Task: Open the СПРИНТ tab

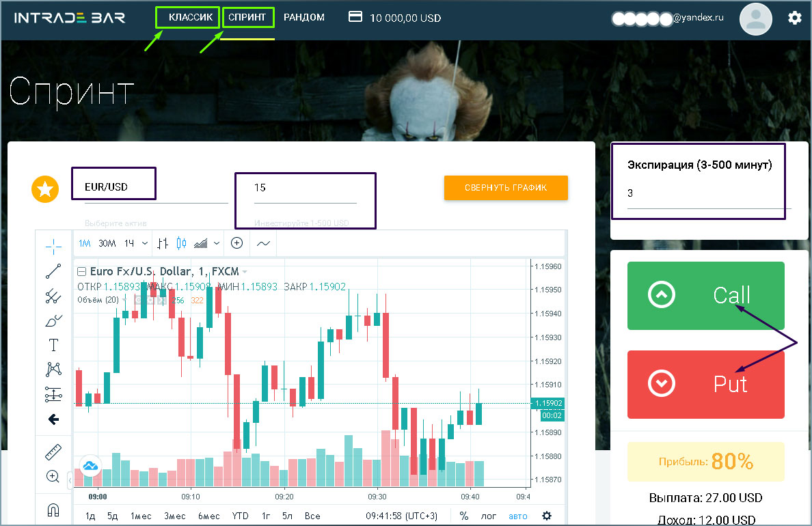Action: (247, 17)
